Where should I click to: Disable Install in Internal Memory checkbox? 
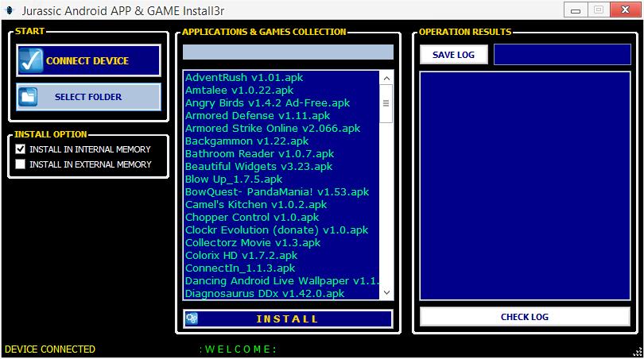(21, 149)
